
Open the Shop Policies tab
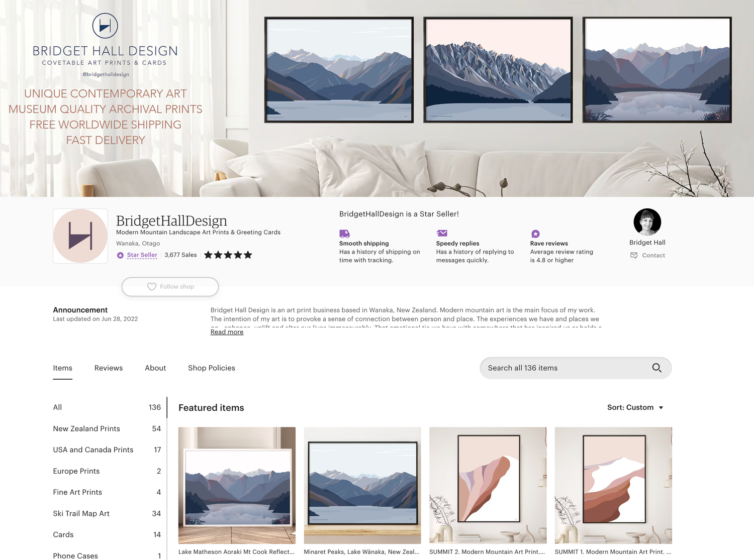coord(212,368)
